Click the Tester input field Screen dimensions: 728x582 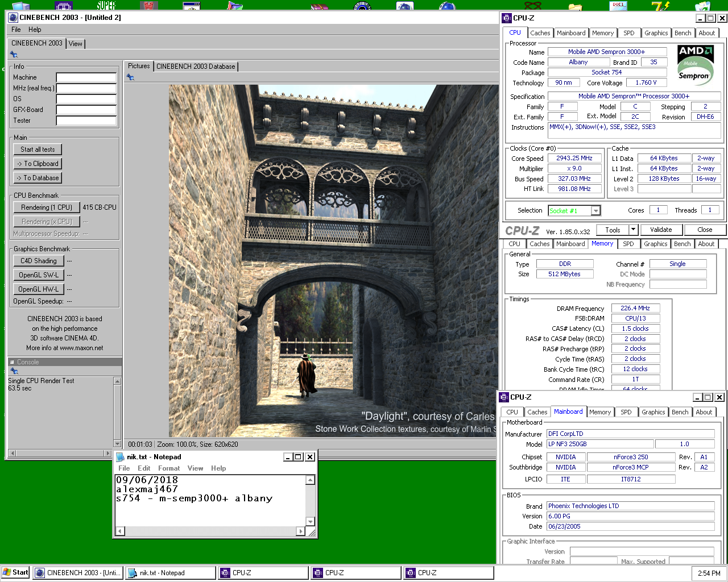(x=86, y=120)
